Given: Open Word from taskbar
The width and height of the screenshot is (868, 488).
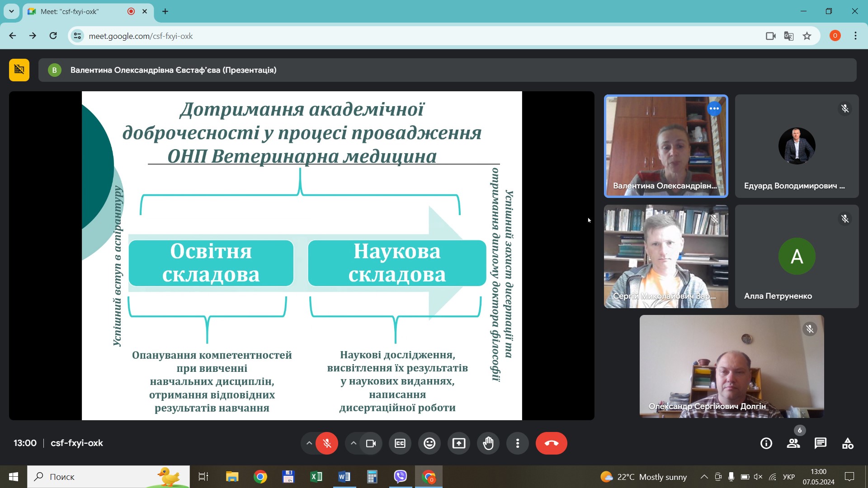Looking at the screenshot, I should [344, 477].
